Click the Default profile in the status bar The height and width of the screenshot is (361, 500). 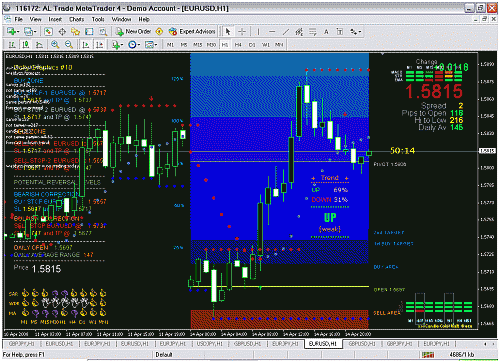(x=164, y=355)
